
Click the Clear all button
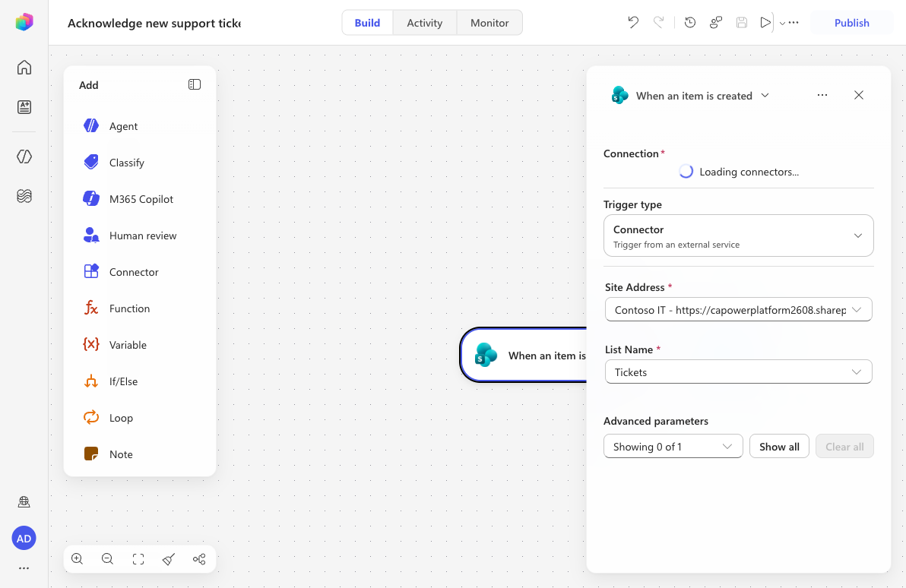(844, 447)
